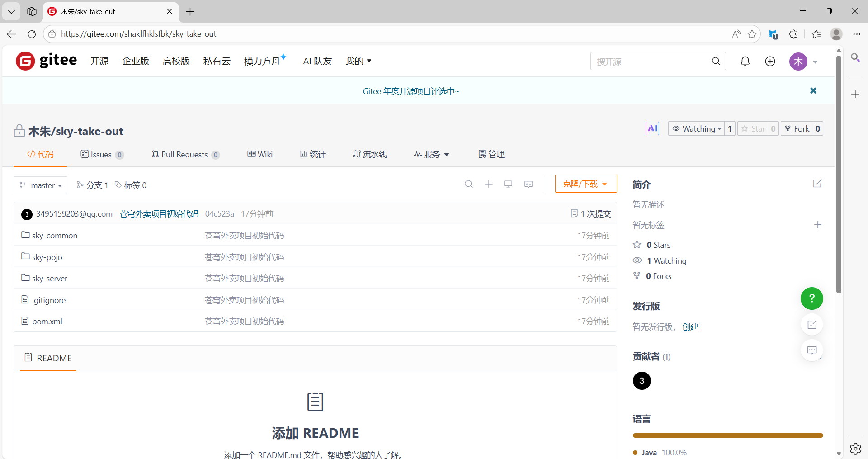
Task: Click the green help question mark button
Action: tap(811, 298)
